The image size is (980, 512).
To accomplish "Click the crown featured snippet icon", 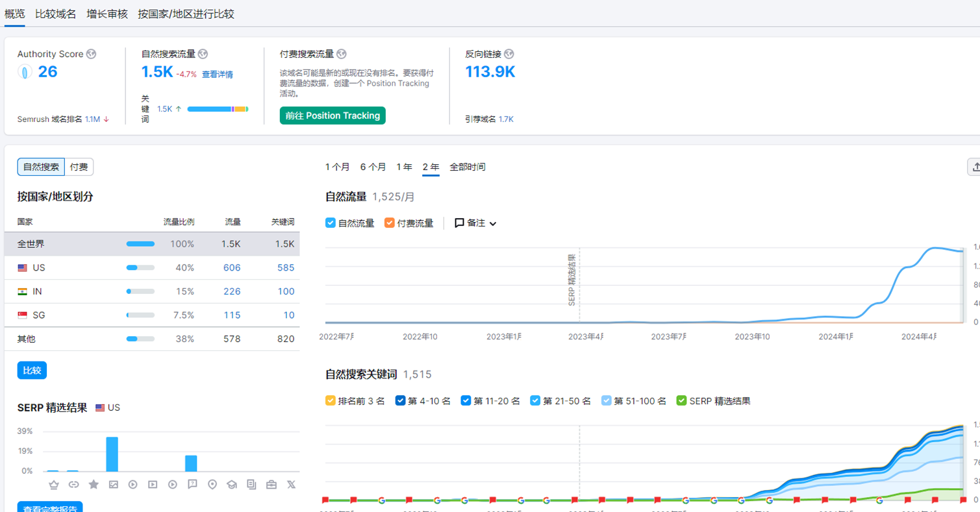I will click(x=54, y=485).
